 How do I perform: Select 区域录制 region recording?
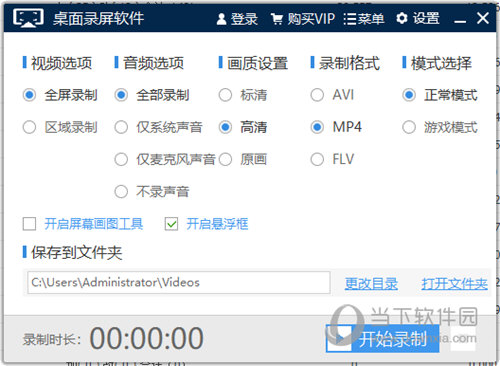[x=60, y=127]
